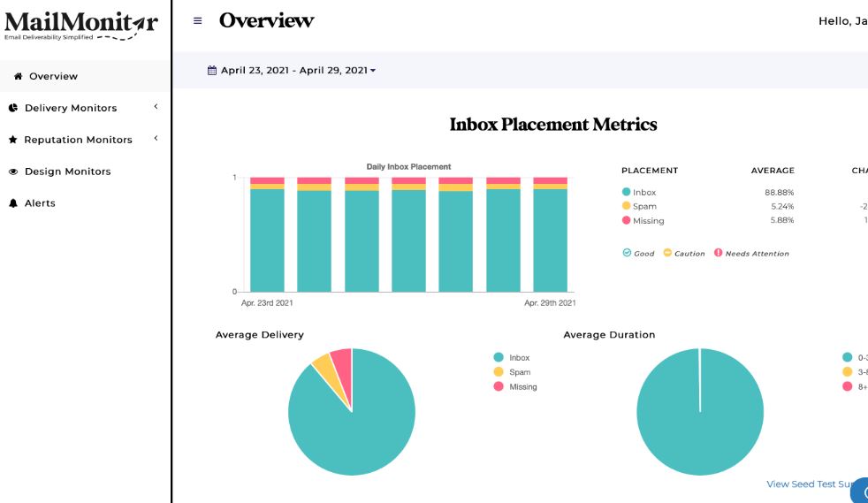The height and width of the screenshot is (503, 868).
Task: Toggle Inbox in Average Delivery legend
Action: click(x=512, y=357)
